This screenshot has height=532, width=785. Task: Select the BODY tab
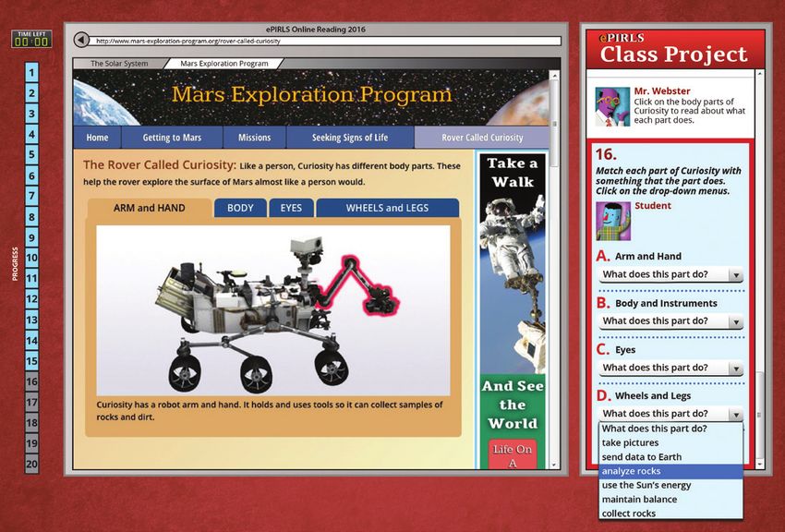240,208
